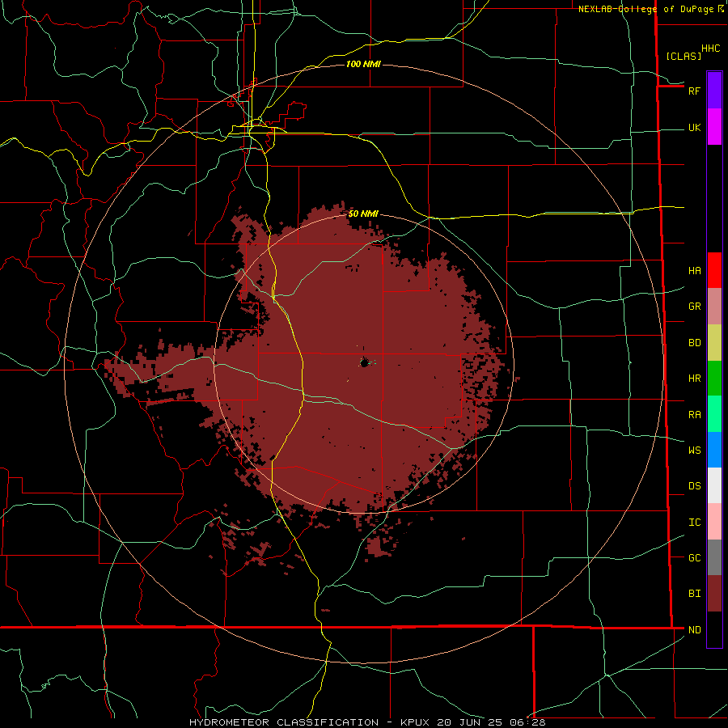Click the GC gray legend swatch
The width and height of the screenshot is (728, 728).
click(x=714, y=557)
